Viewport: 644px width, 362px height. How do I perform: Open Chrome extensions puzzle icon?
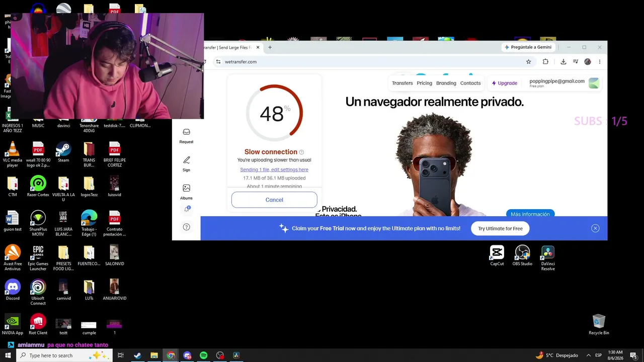pos(545,62)
